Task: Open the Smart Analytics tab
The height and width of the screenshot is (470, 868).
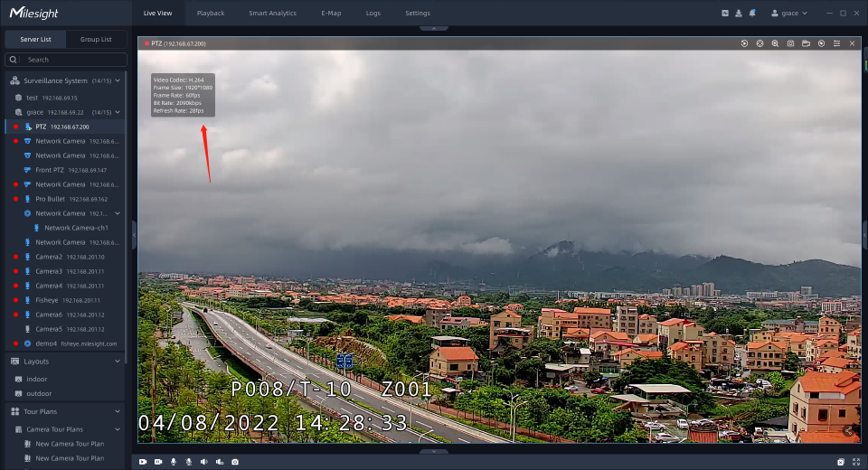Action: coord(272,14)
